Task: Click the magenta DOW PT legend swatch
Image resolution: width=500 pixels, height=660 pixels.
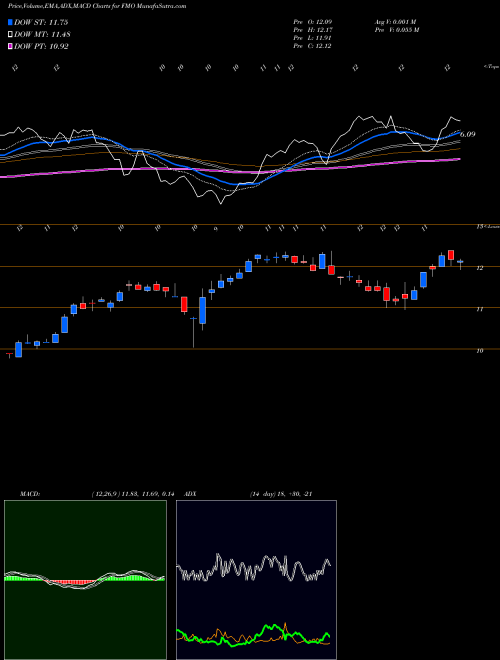Action: (10, 46)
